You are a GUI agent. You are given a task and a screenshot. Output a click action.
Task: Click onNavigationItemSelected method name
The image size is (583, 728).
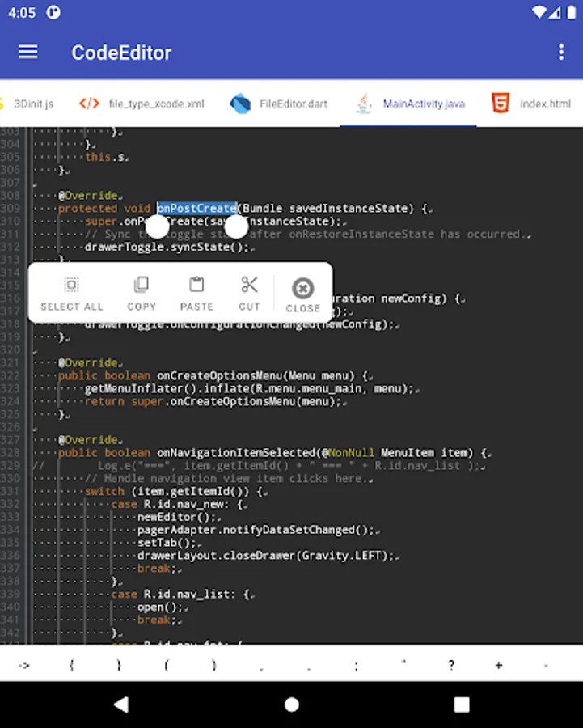236,452
